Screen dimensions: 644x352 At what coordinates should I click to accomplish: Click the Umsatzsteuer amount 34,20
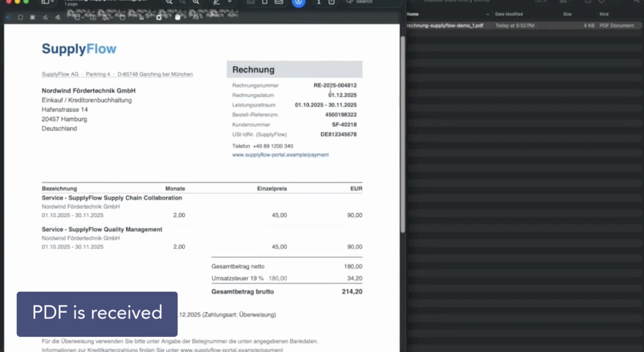(x=355, y=278)
